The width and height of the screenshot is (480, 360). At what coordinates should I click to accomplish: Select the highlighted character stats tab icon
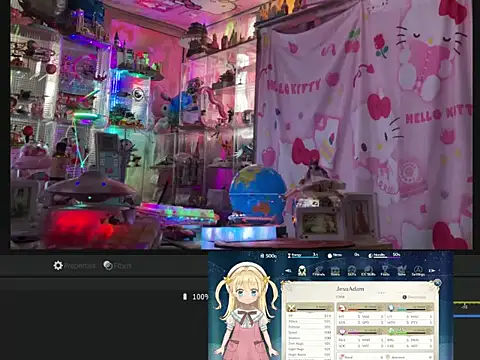coord(302,271)
